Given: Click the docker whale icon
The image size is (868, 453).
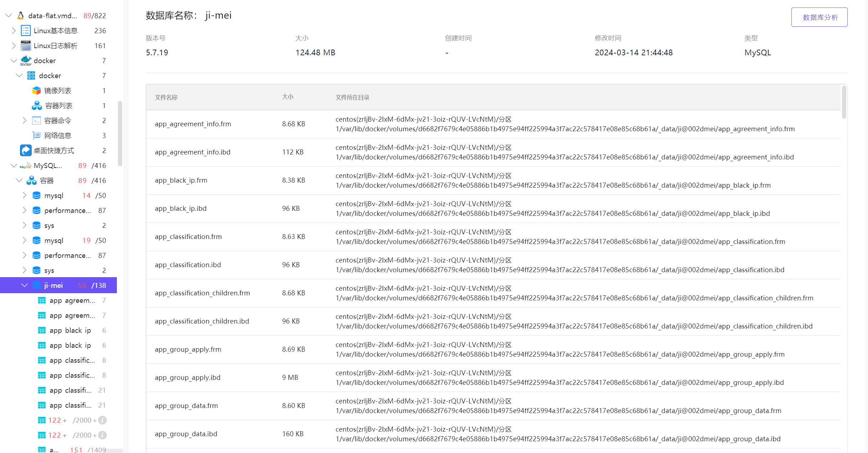Looking at the screenshot, I should (x=26, y=61).
